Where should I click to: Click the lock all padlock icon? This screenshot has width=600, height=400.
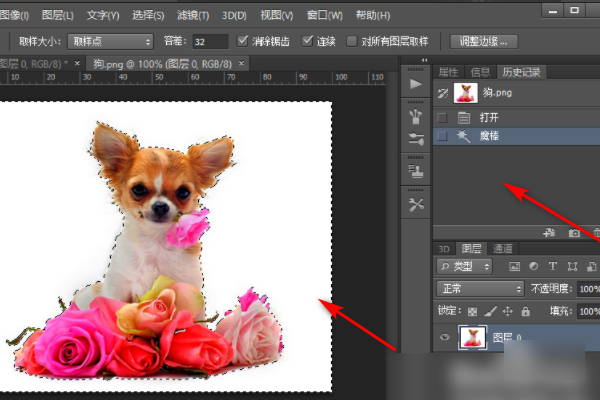point(526,311)
